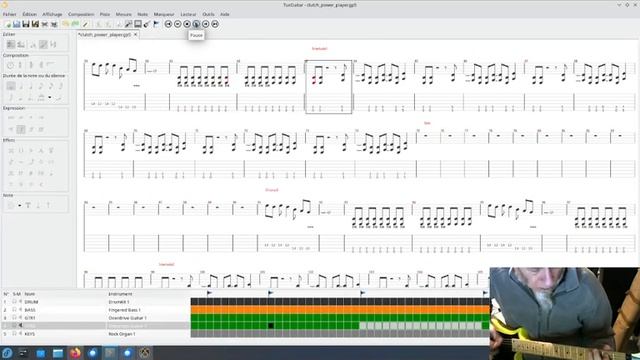Click the redo toolbar icon

(x=75, y=24)
